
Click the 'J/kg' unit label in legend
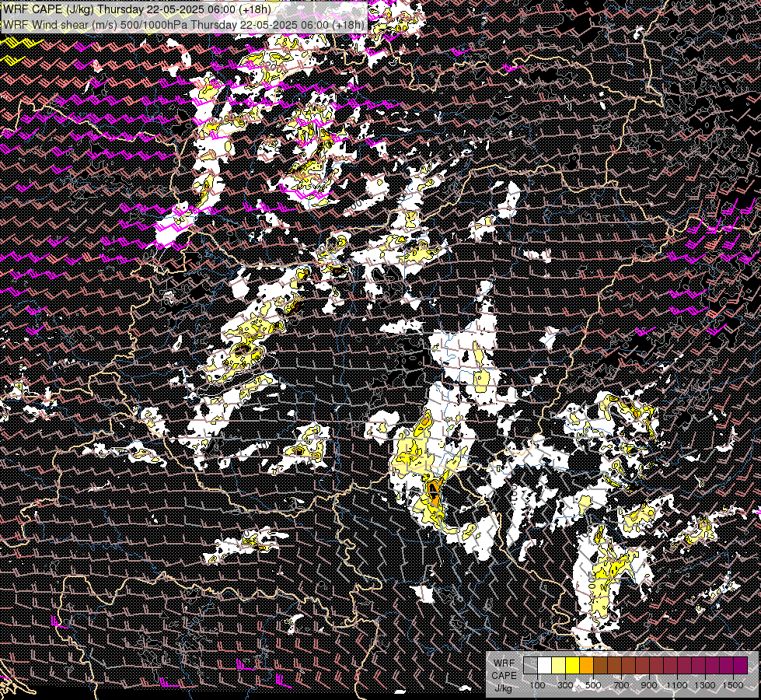[x=504, y=688]
